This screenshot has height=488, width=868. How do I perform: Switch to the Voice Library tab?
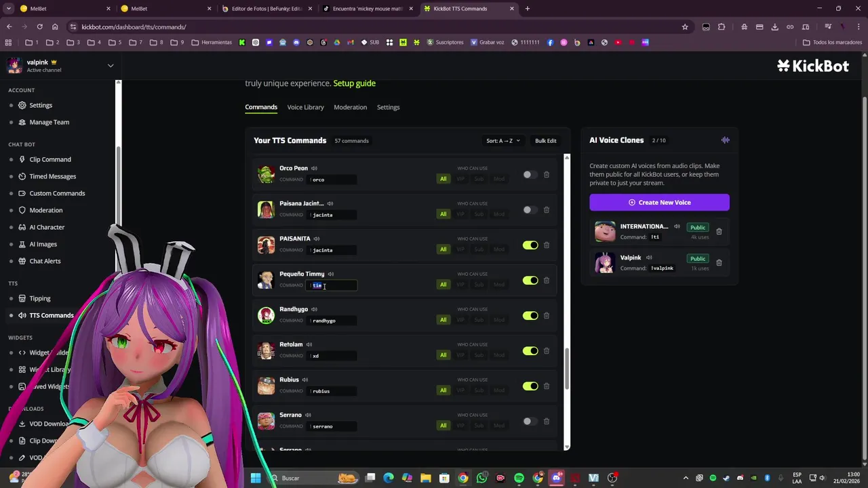(305, 107)
